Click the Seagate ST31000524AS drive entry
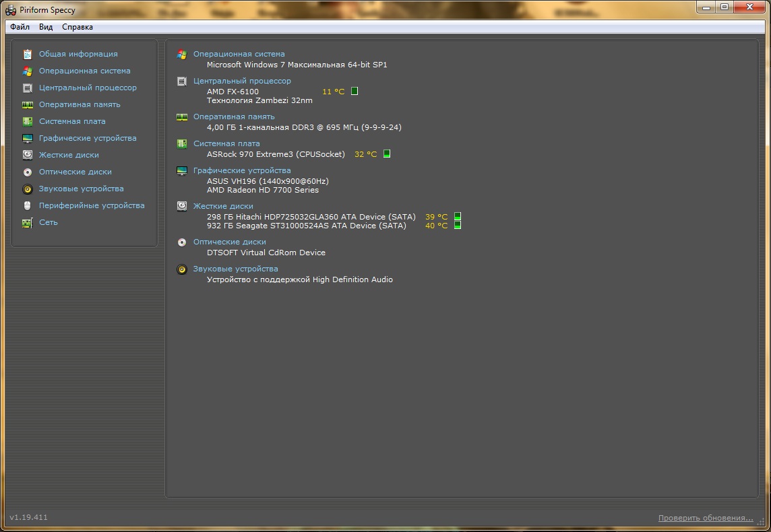This screenshot has width=771, height=532. (x=307, y=226)
